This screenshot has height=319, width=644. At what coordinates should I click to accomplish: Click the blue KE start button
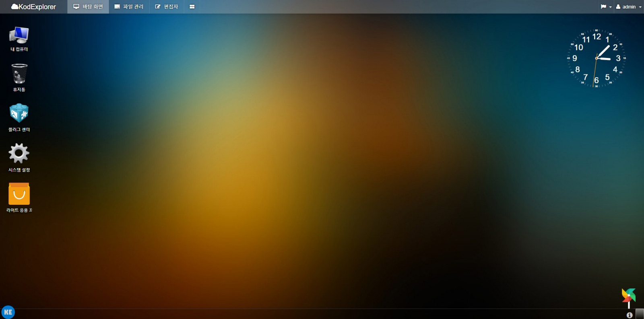coord(8,312)
